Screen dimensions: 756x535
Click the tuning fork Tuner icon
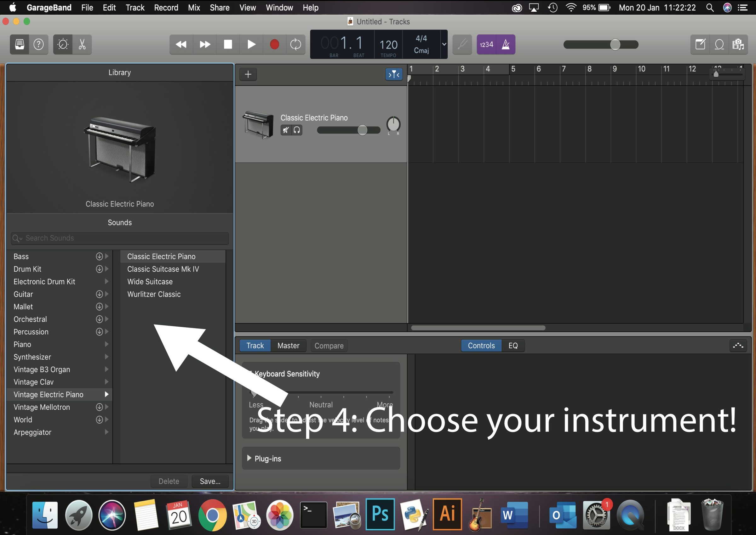click(x=462, y=44)
